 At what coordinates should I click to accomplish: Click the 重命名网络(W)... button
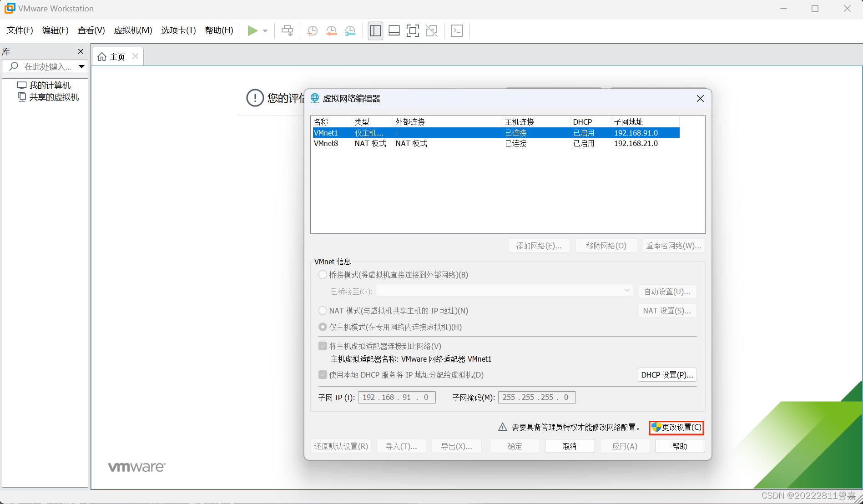click(674, 246)
